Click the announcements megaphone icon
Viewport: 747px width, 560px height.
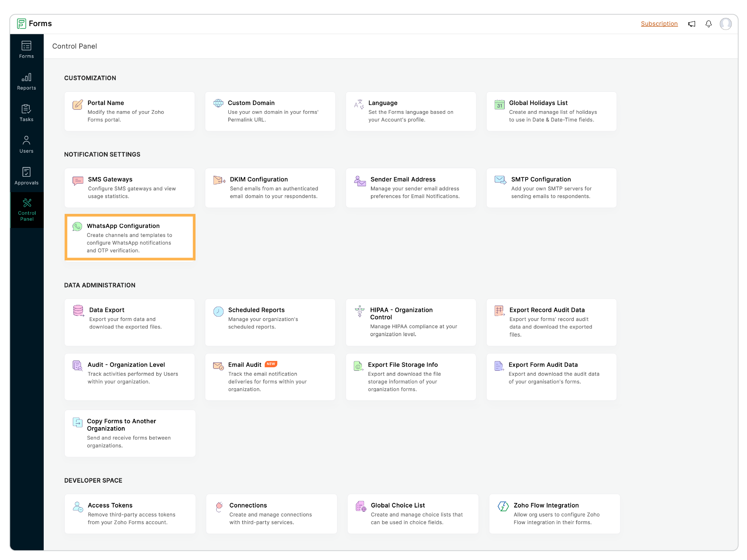point(691,24)
